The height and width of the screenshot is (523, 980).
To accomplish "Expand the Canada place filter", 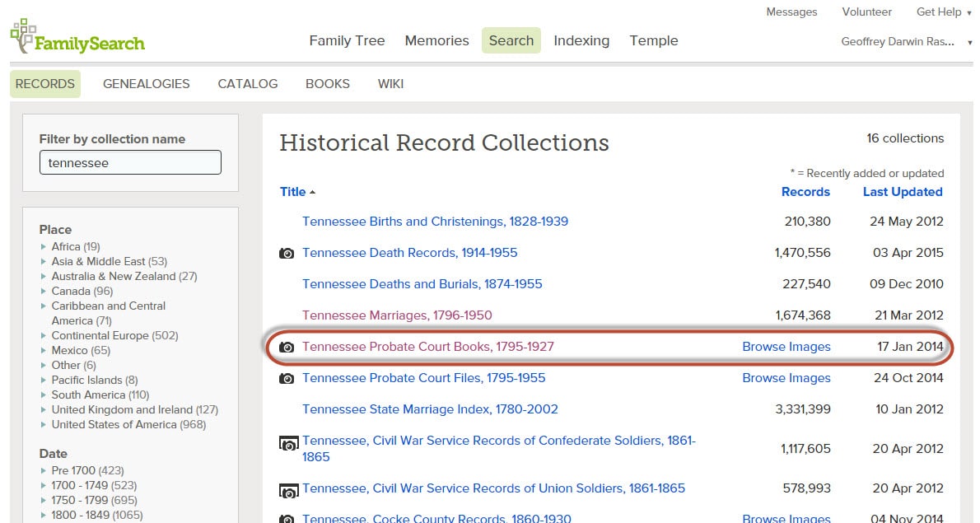I will tap(43, 292).
